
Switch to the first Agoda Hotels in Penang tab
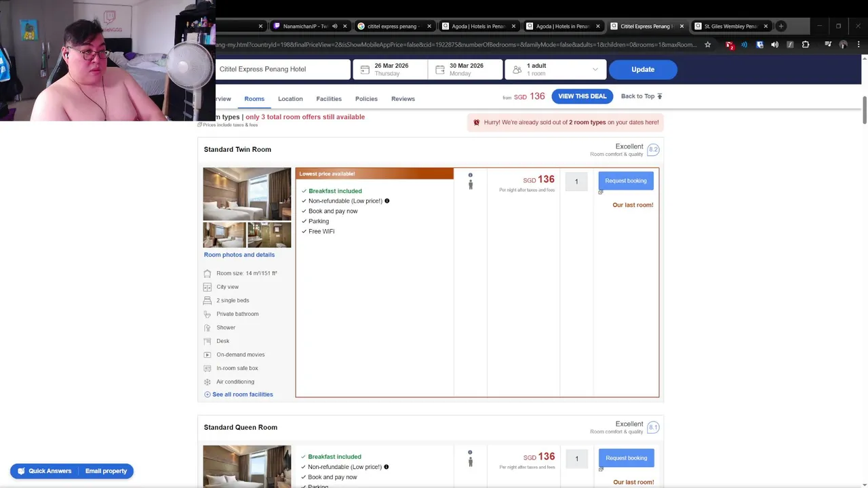click(x=478, y=26)
